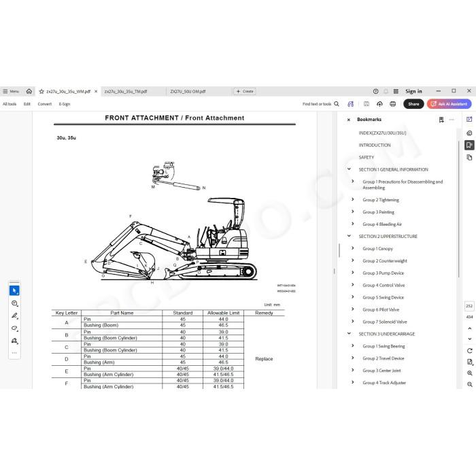The height and width of the screenshot is (476, 476).
Task: Expand Group 3 Painting bookmark
Action: [353, 211]
